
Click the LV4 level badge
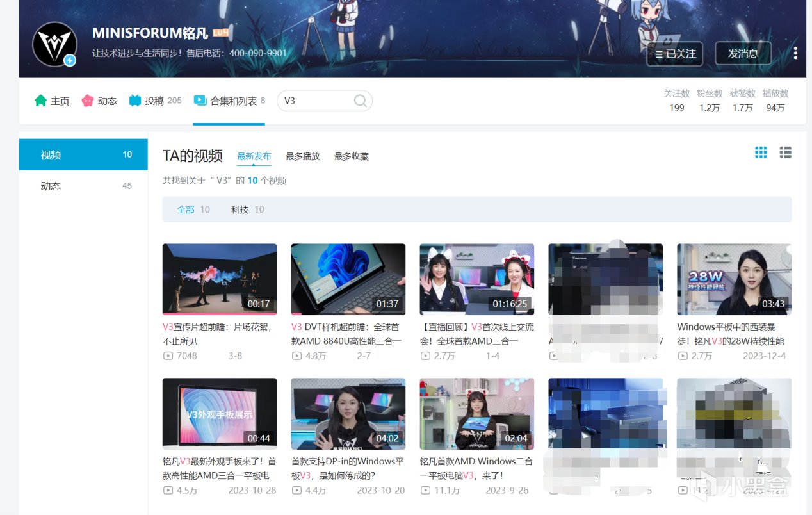[x=221, y=33]
